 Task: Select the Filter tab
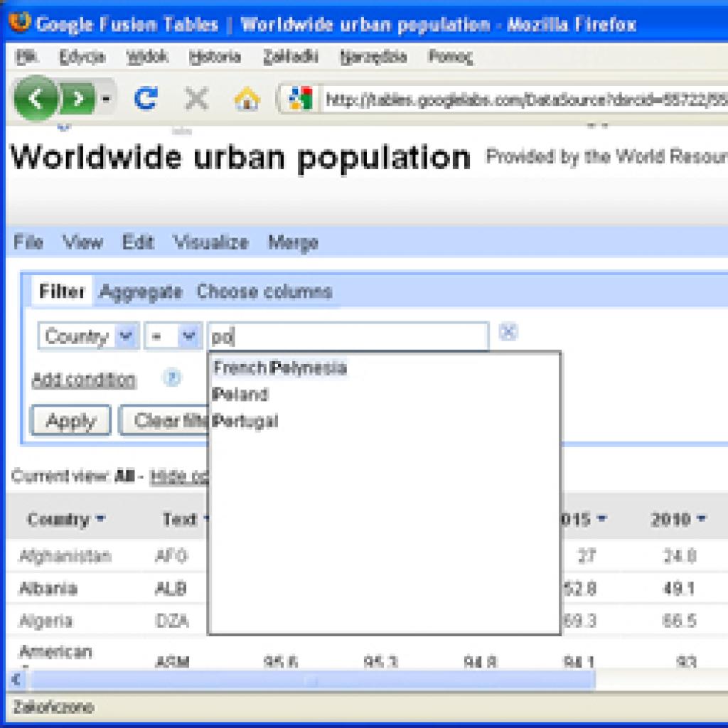click(62, 291)
